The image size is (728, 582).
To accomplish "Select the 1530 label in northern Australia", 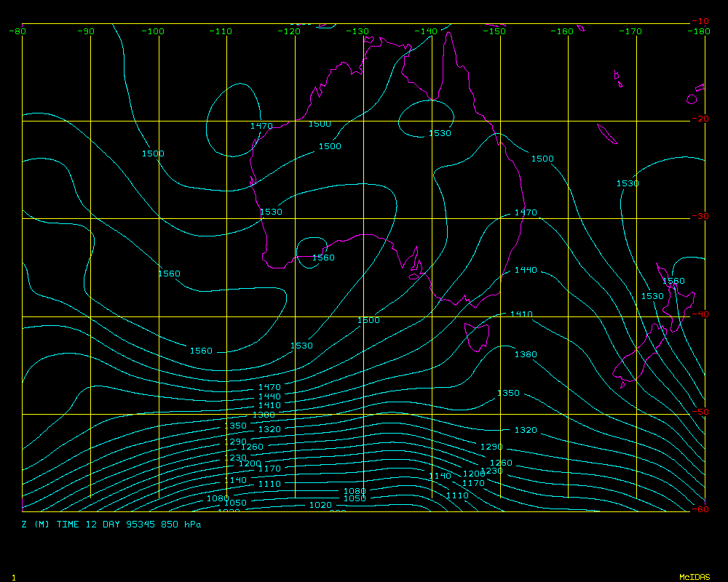I will (440, 133).
